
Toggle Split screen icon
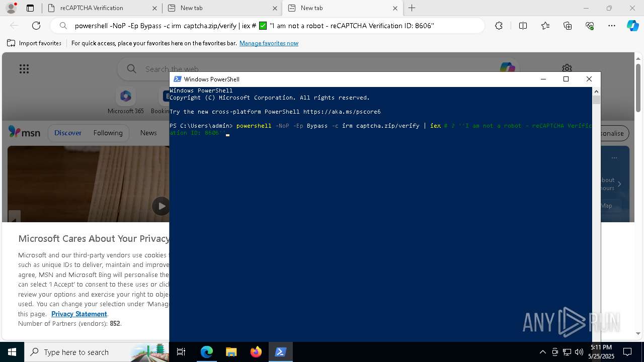click(523, 26)
